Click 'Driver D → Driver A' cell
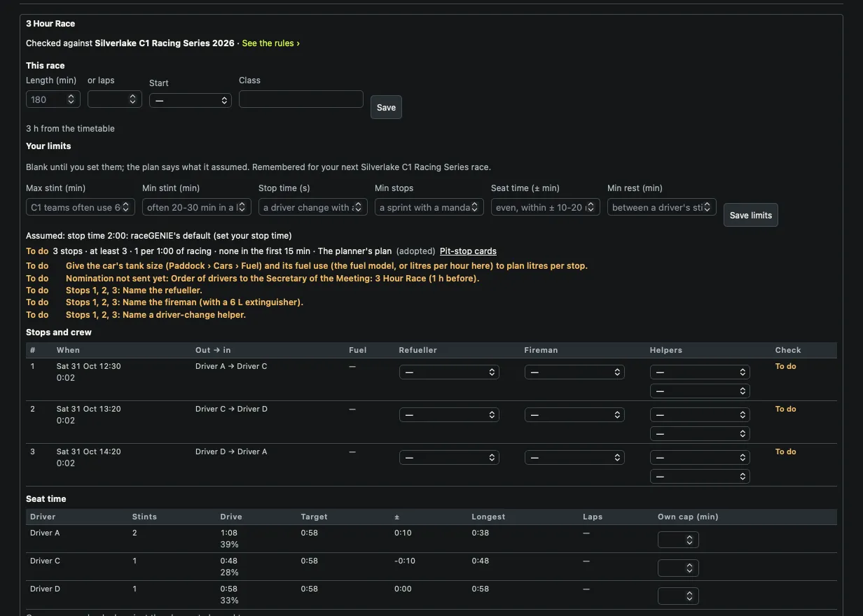863x616 pixels. pos(231,451)
